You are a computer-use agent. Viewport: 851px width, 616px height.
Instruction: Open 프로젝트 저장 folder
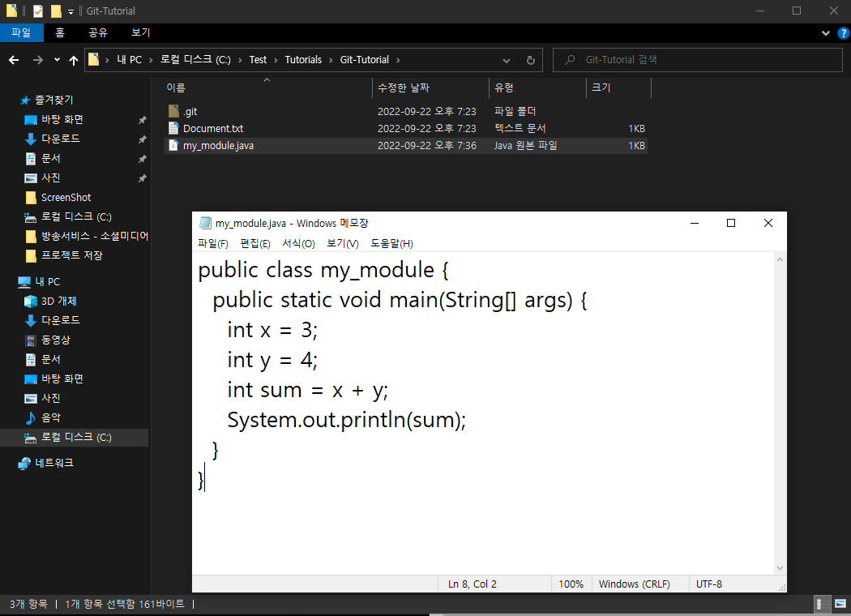click(x=64, y=255)
